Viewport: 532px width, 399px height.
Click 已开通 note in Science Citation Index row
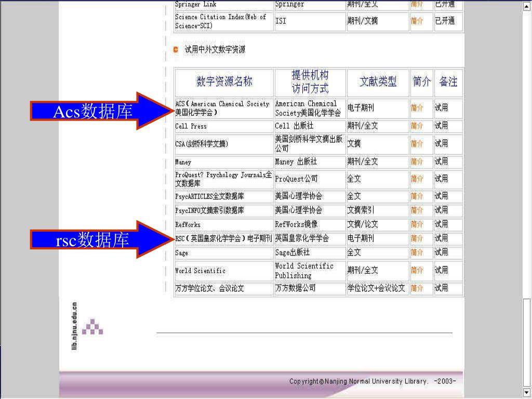point(445,21)
